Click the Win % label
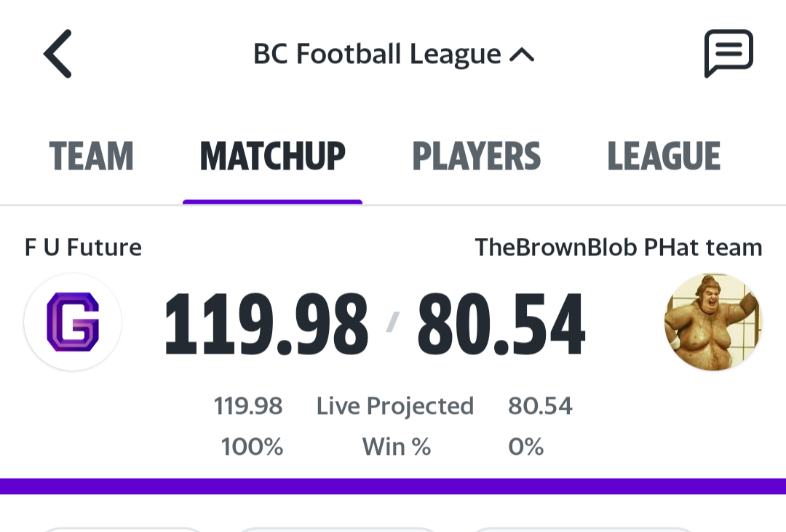The image size is (786, 532). (397, 446)
